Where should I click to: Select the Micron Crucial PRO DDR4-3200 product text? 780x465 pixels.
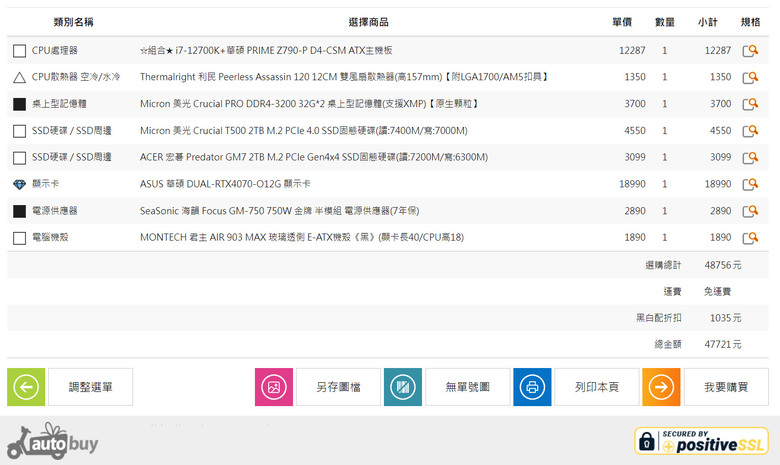[x=309, y=103]
